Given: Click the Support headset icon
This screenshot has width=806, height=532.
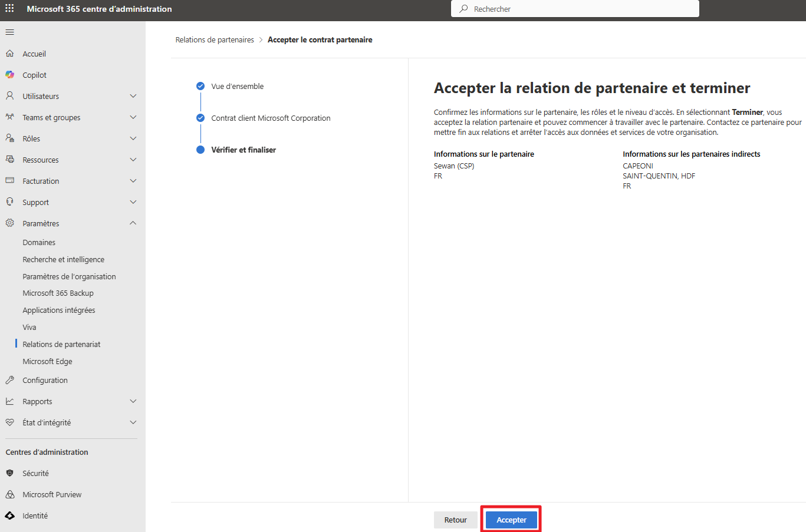Looking at the screenshot, I should [x=9, y=202].
